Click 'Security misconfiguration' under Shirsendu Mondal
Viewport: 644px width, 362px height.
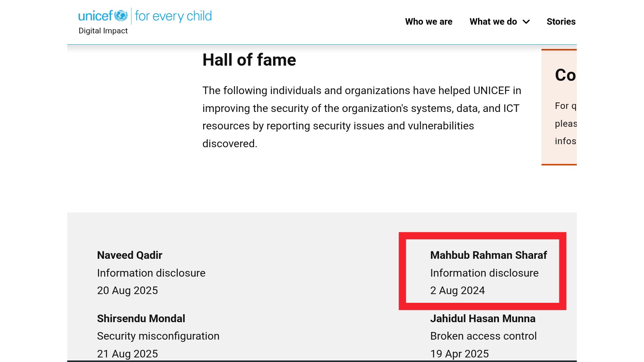(158, 336)
